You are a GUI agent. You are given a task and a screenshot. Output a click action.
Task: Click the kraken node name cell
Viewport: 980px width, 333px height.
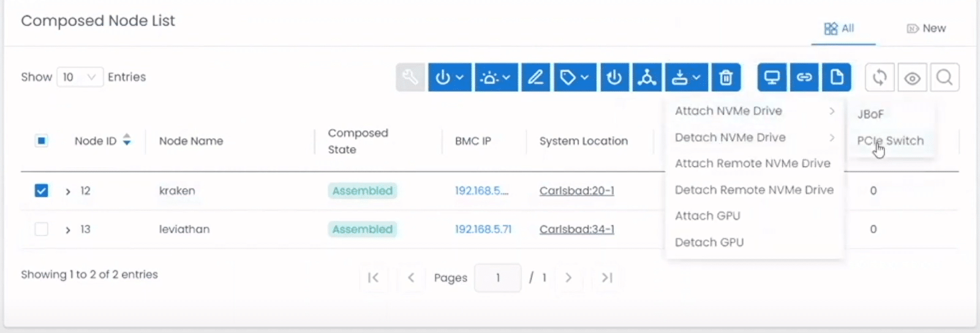[x=177, y=190]
